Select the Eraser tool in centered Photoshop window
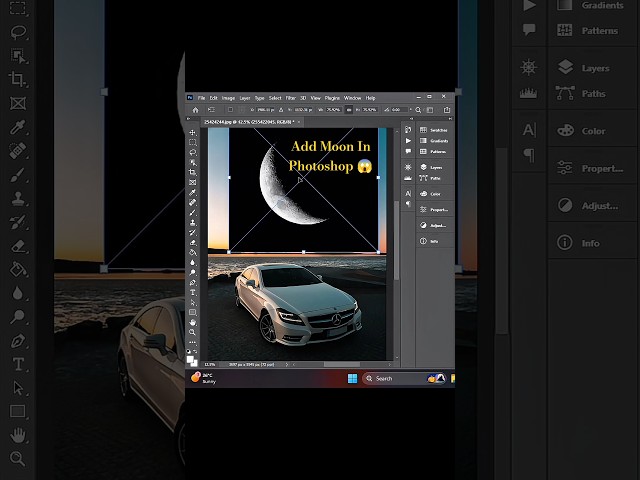Screen dimensions: 640x480 pos(193,242)
